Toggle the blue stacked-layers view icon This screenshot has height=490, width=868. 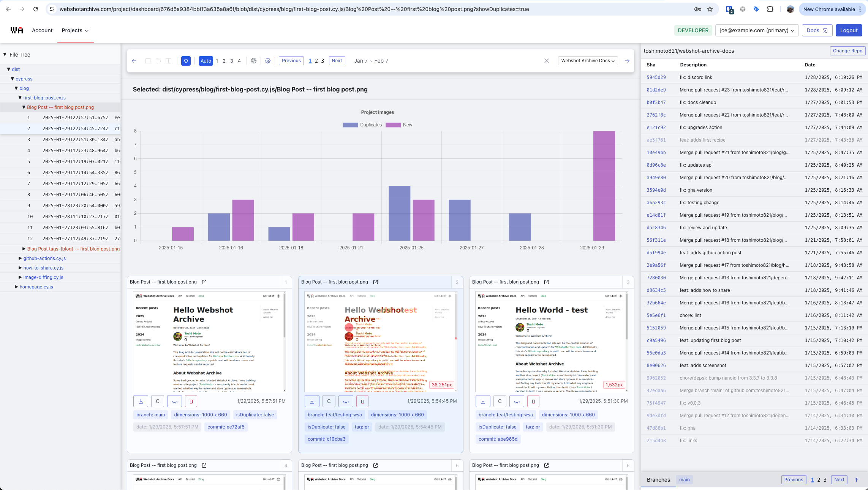pyautogui.click(x=186, y=61)
